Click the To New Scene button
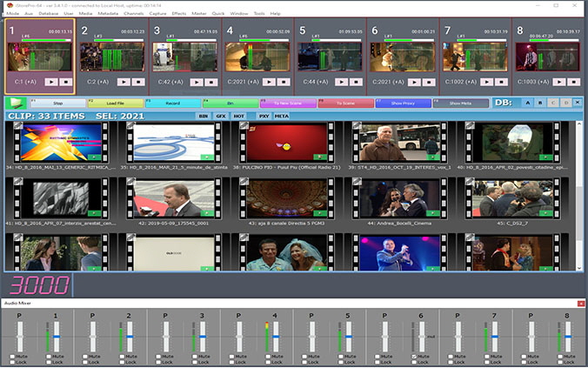 point(288,104)
